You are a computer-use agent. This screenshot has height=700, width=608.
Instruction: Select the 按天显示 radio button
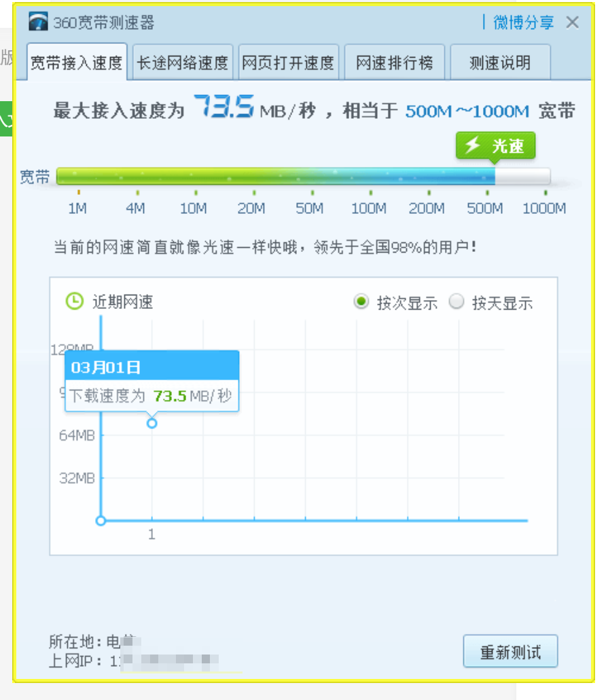coord(456,301)
